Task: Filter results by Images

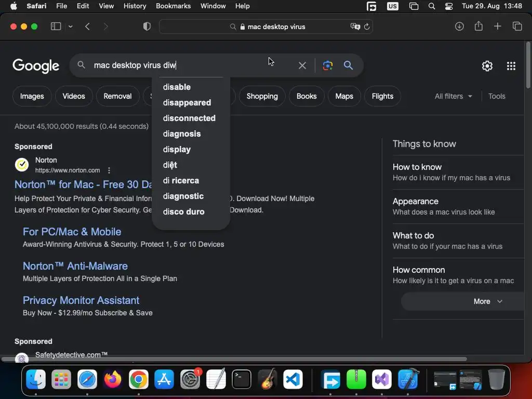Action: point(32,96)
